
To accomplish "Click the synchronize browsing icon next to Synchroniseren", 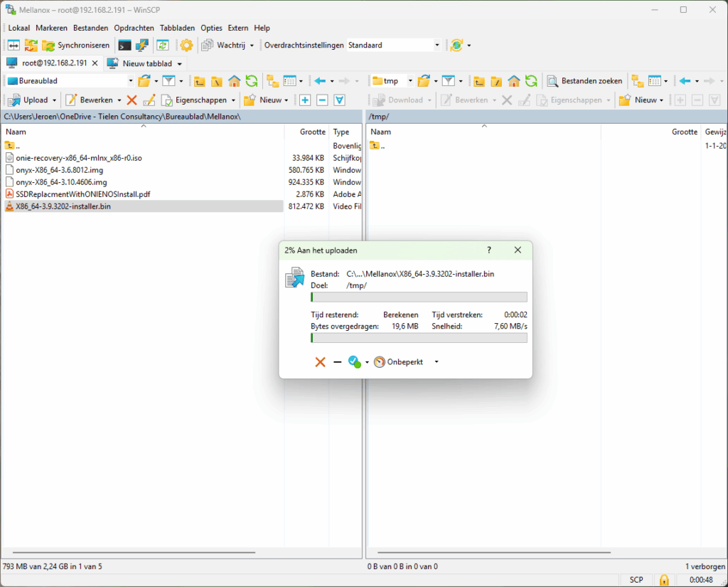I will pyautogui.click(x=31, y=45).
